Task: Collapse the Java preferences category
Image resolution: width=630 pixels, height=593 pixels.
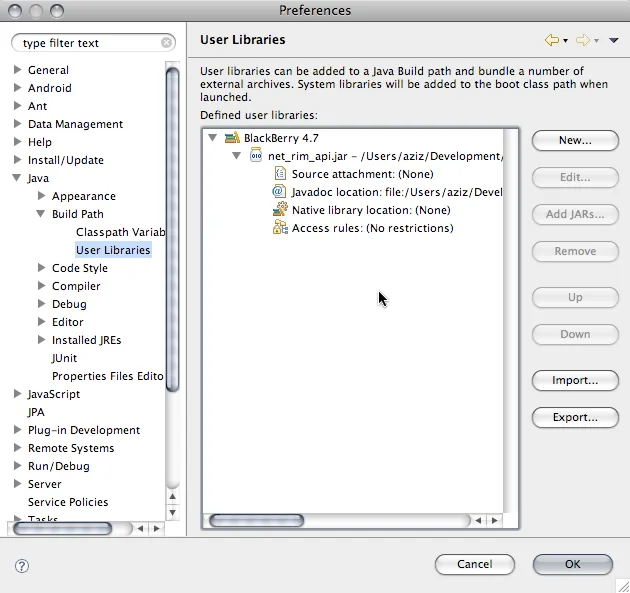Action: point(17,178)
